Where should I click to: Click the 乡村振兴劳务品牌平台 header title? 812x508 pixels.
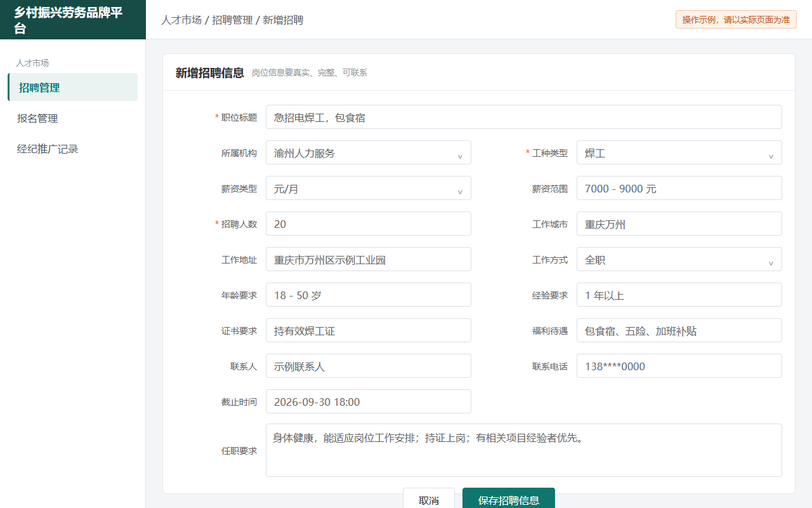click(x=69, y=20)
